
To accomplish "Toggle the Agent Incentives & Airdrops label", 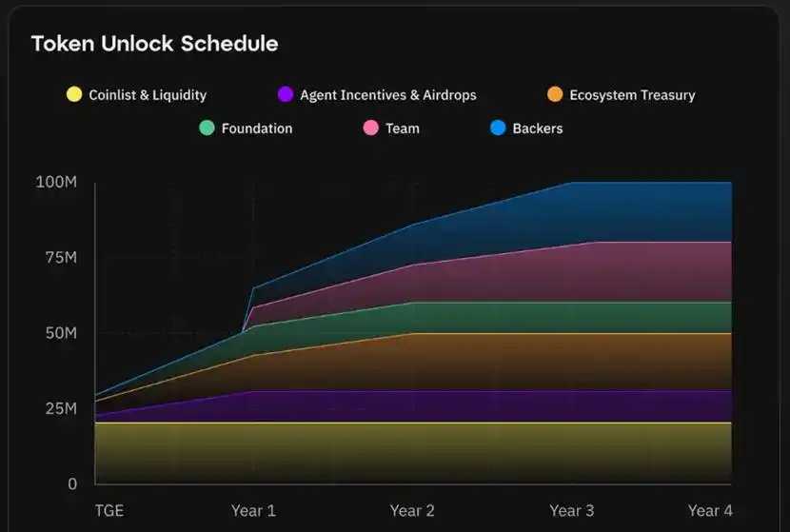I will pyautogui.click(x=388, y=95).
